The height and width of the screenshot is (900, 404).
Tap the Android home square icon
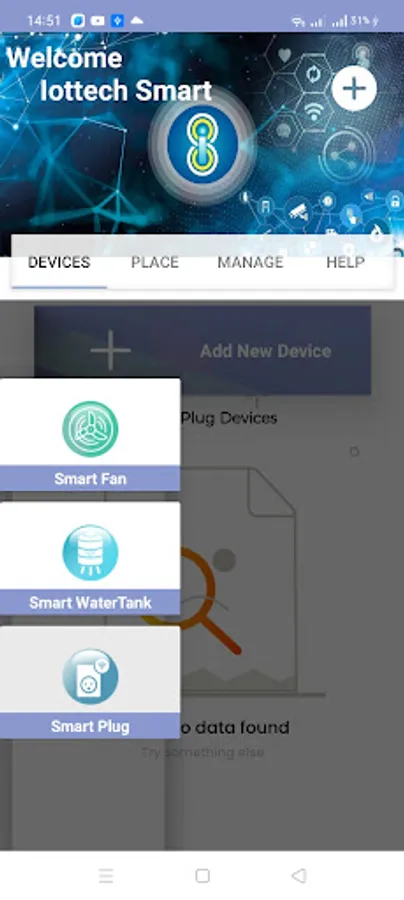(x=202, y=875)
